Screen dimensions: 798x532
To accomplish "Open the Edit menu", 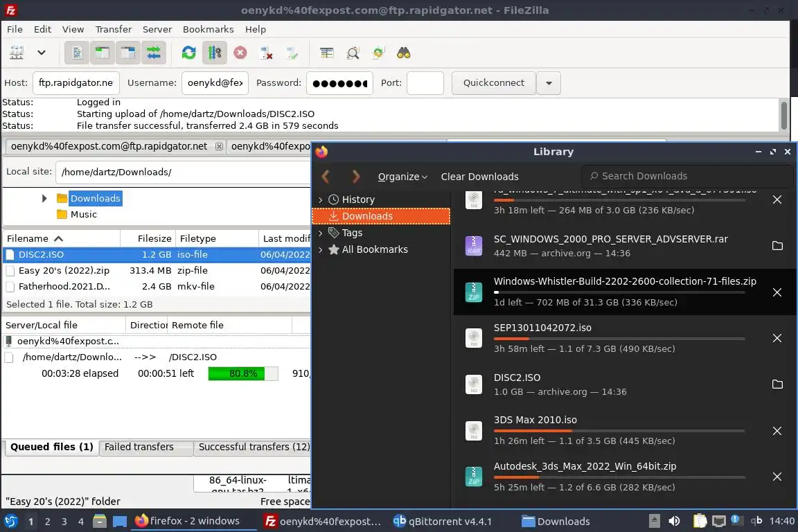I will coord(42,29).
